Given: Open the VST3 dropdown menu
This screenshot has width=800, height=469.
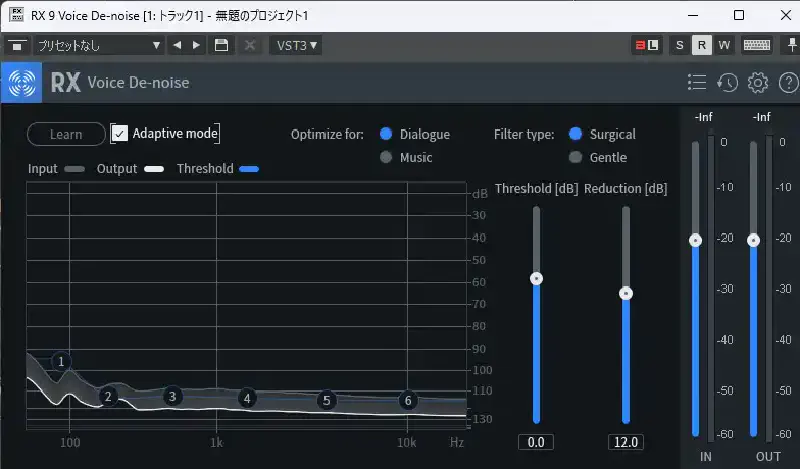Looking at the screenshot, I should [x=296, y=46].
